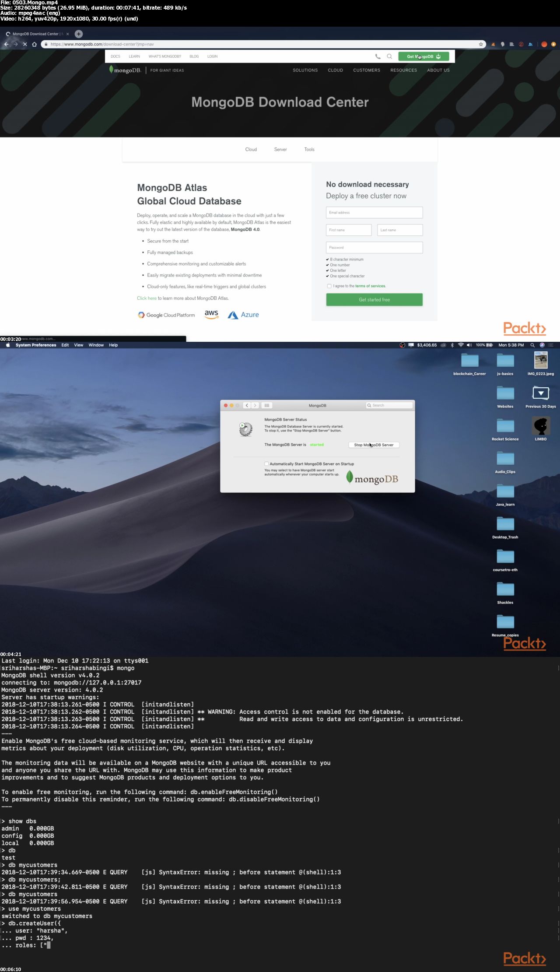This screenshot has width=560, height=972.
Task: Open the LOGIN link in the top bar
Action: 212,56
